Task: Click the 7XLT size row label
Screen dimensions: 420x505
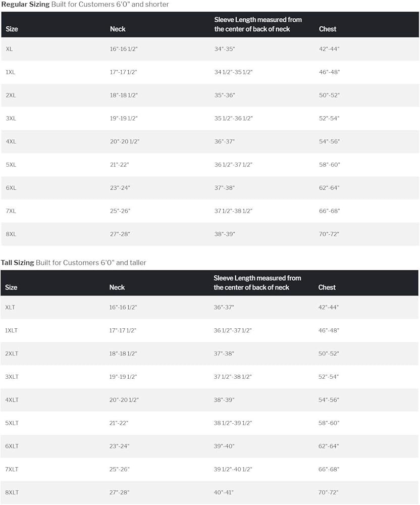Action: tap(12, 470)
